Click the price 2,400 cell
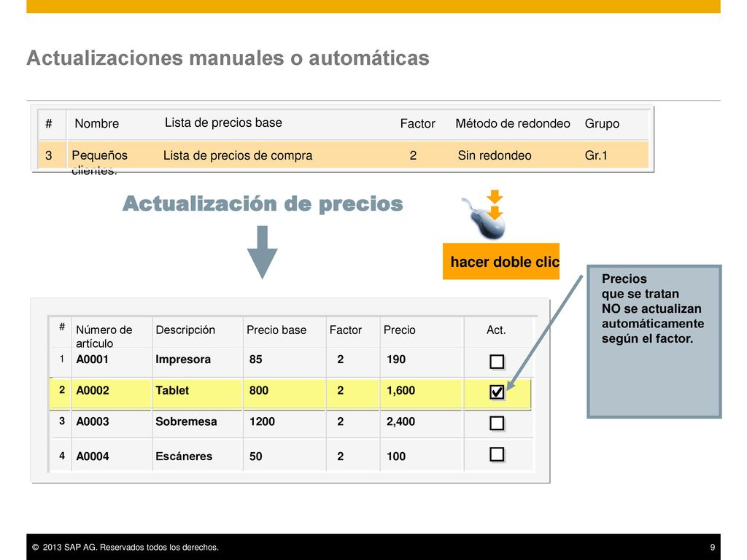Image resolution: width=747 pixels, height=560 pixels. point(400,421)
